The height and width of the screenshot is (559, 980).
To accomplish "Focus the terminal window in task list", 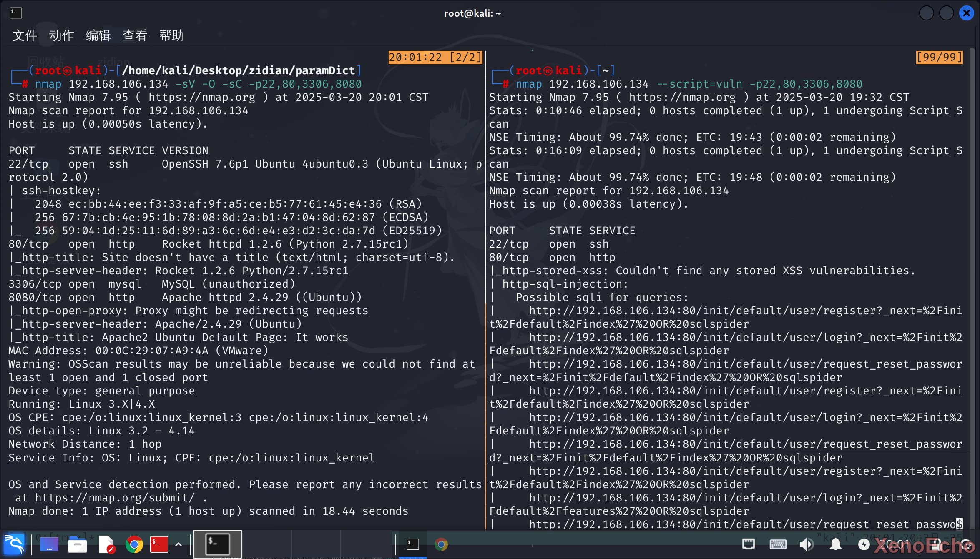I will (412, 544).
